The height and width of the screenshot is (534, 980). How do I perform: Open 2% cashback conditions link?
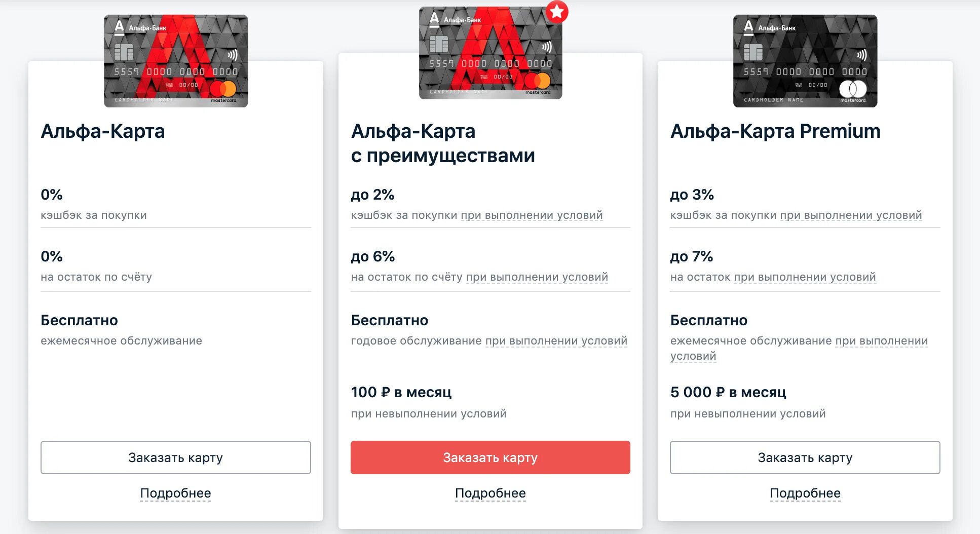532,215
